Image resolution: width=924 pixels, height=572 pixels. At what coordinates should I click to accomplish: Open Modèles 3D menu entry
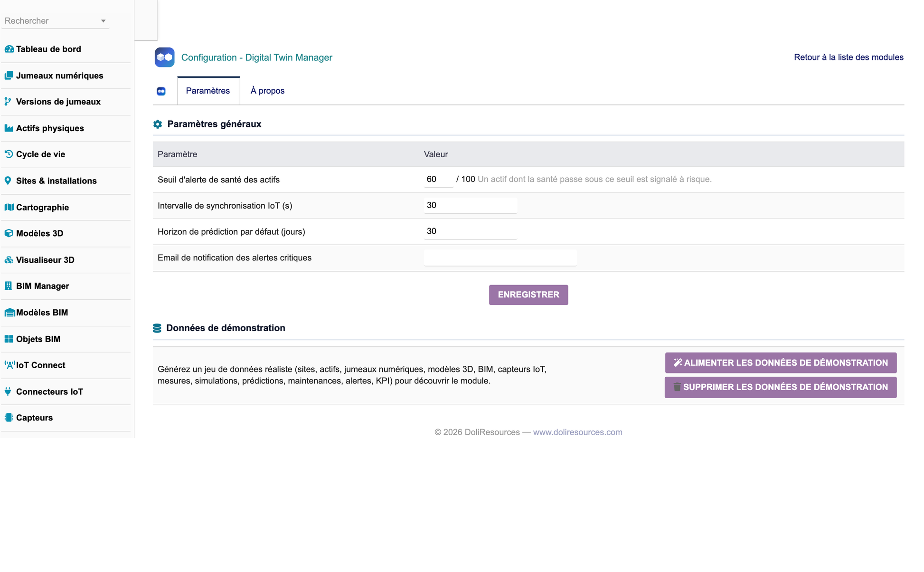click(40, 233)
